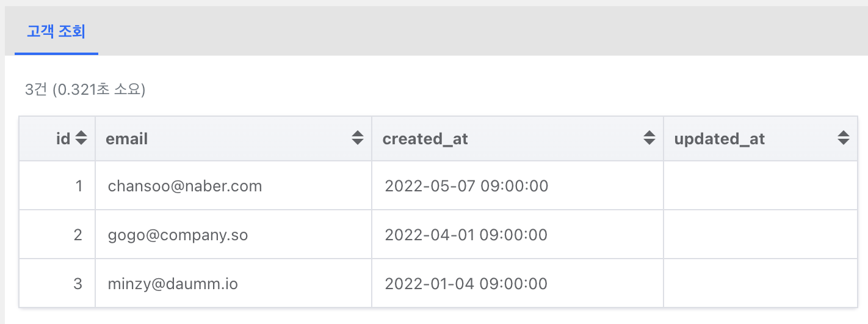The image size is (868, 324).
Task: Click the 2022-01-04 09:00:00 timestamp cell
Action: pyautogui.click(x=466, y=284)
